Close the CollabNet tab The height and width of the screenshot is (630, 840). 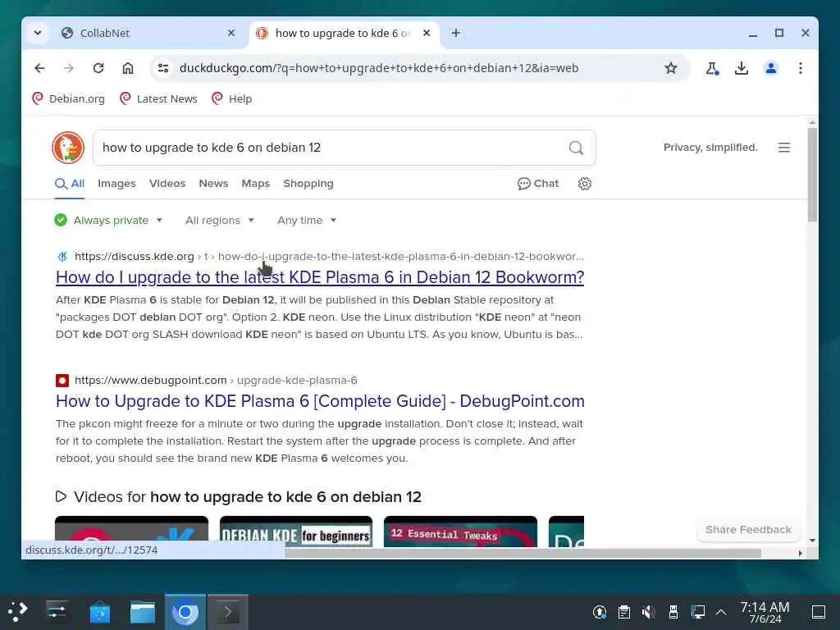[231, 33]
